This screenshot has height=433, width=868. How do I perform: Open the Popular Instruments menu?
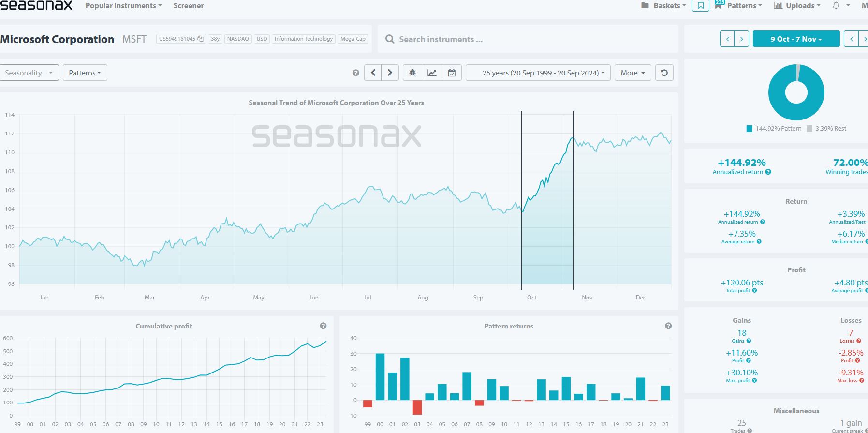[123, 6]
